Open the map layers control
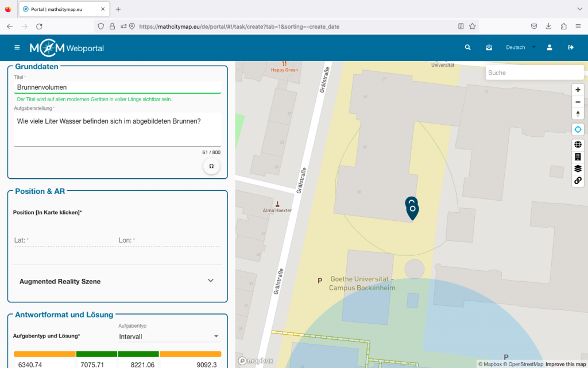This screenshot has width=588, height=368. [578, 168]
